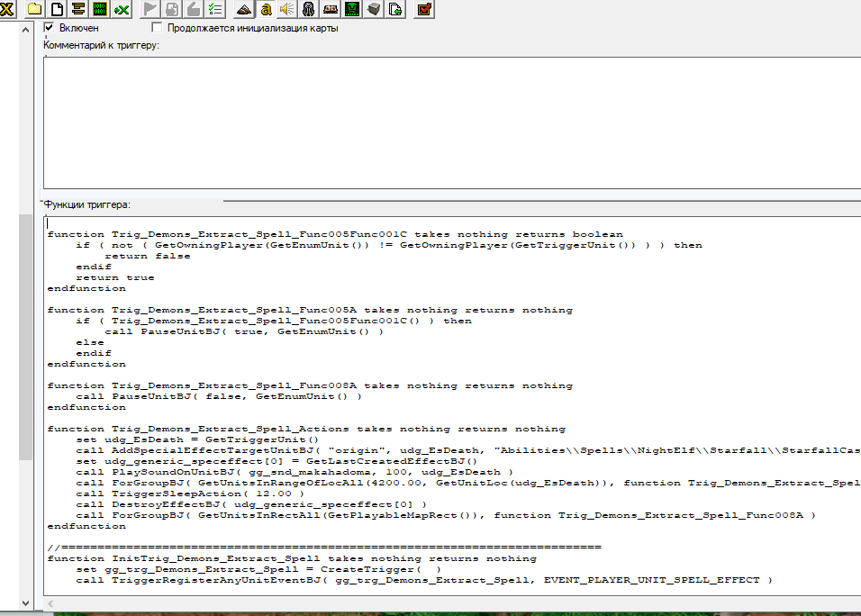Select the Trigger Editor 'a' icon
The height and width of the screenshot is (616, 861).
coord(265,9)
